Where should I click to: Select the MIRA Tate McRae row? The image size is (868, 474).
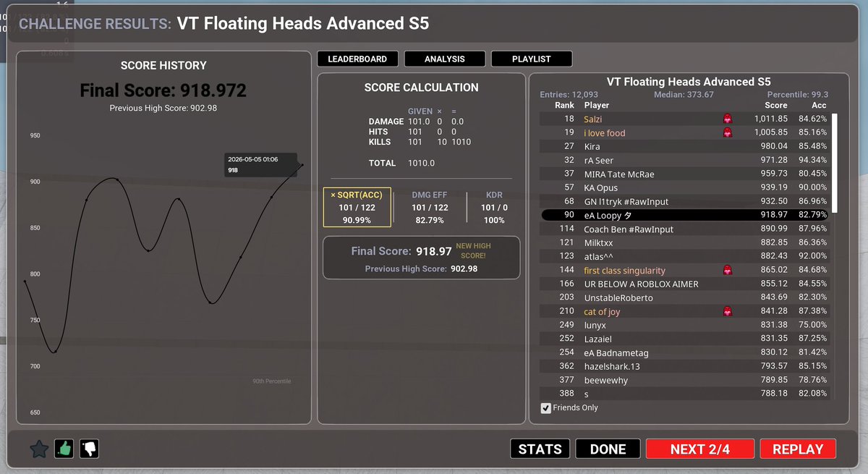pos(685,174)
